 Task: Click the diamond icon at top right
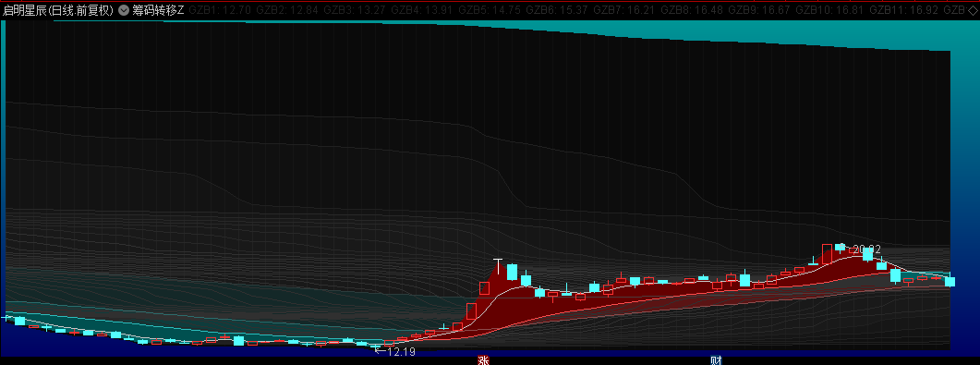click(x=973, y=10)
